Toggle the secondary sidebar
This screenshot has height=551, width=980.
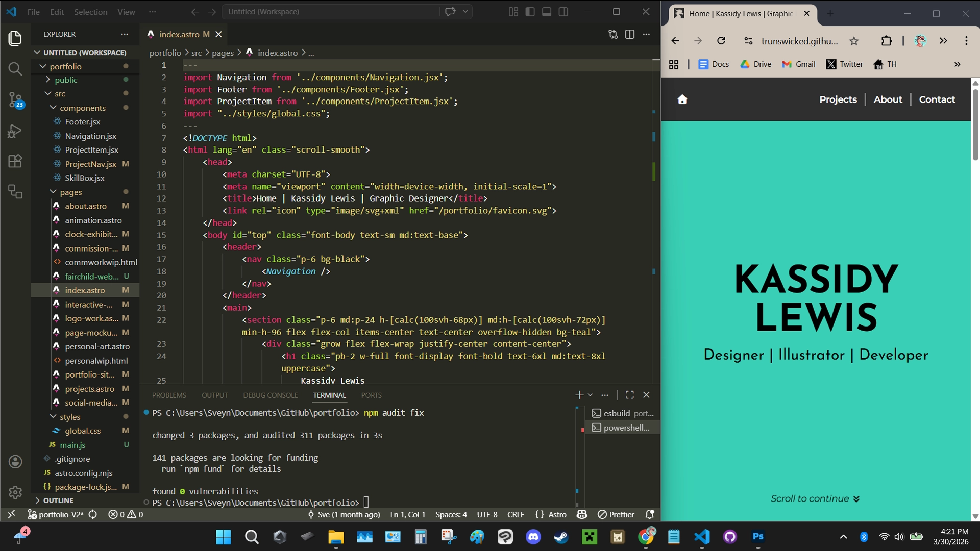click(563, 11)
